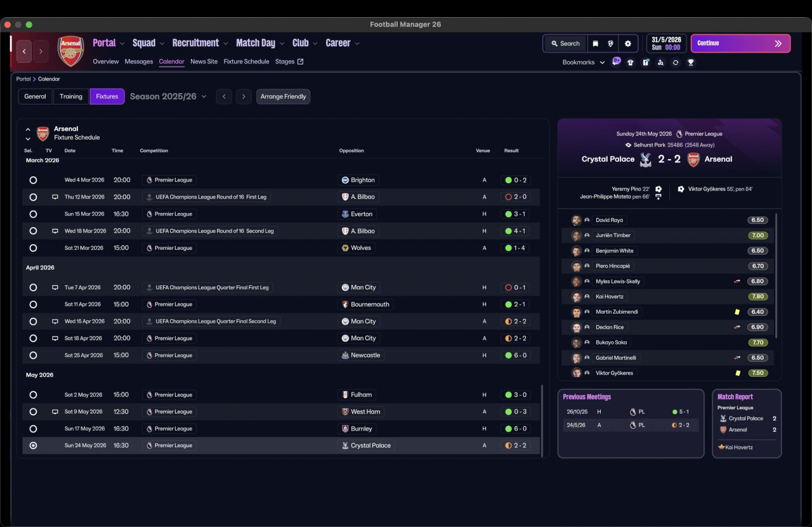Click the Continue button

point(741,43)
